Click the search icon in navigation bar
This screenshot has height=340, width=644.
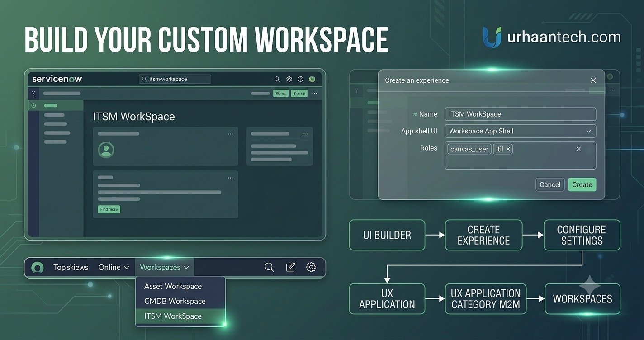coord(269,267)
